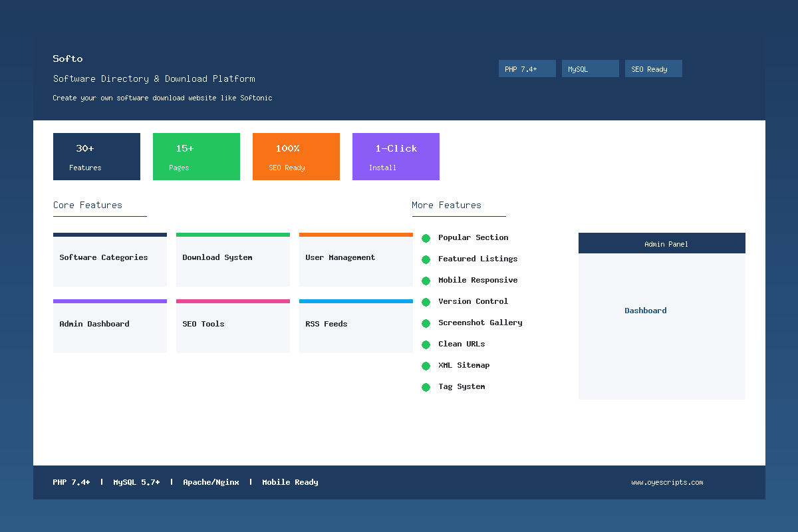Click the green bullet beside Screenshot Gallery

click(x=426, y=323)
